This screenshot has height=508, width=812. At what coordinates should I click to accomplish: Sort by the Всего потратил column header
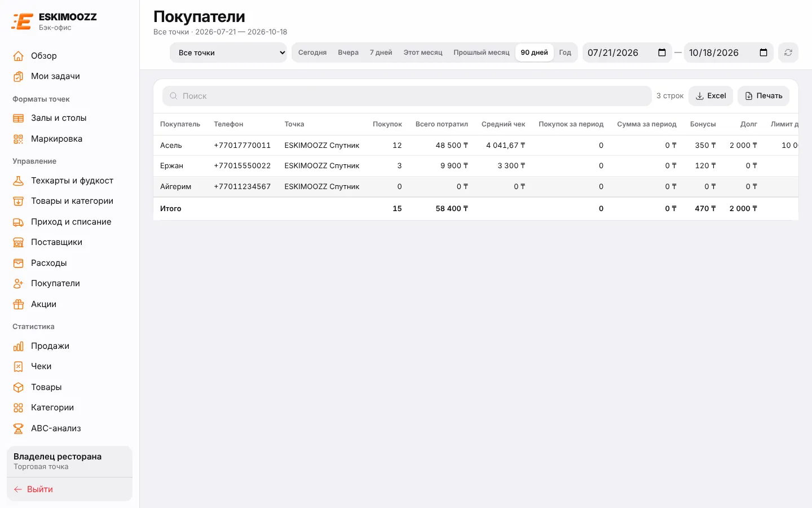(x=442, y=124)
